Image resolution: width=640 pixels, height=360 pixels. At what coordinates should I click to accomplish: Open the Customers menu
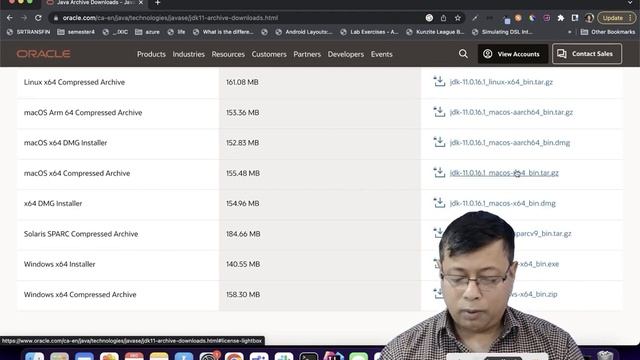pos(269,54)
